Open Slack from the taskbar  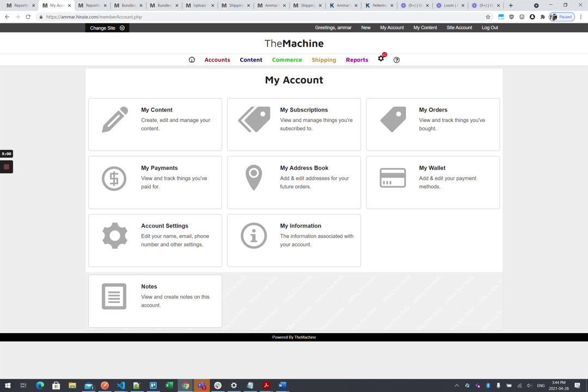[x=218, y=385]
